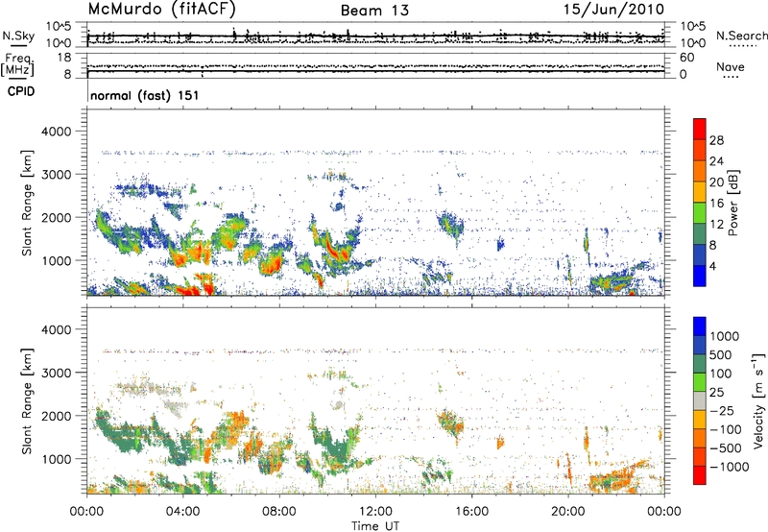
Task: Click the bright blue bottom of power colorbar
Action: (700, 276)
